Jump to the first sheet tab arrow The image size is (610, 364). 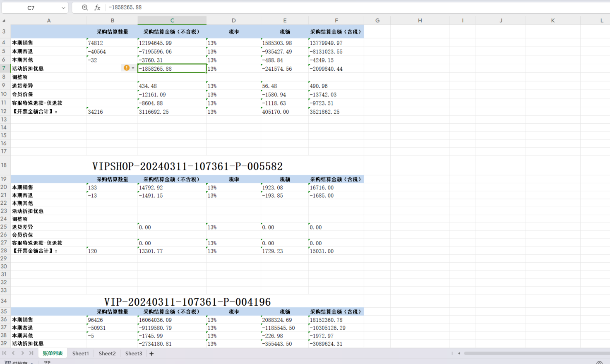[5, 353]
